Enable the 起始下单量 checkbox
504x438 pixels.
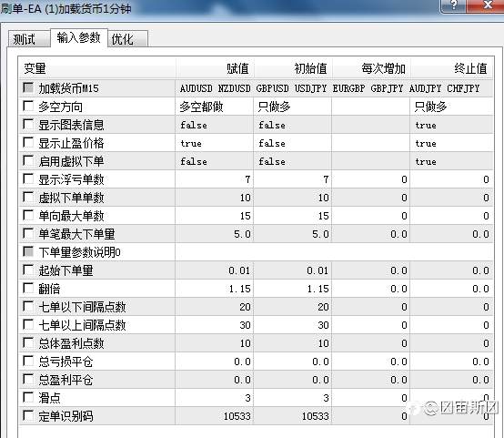pos(28,270)
